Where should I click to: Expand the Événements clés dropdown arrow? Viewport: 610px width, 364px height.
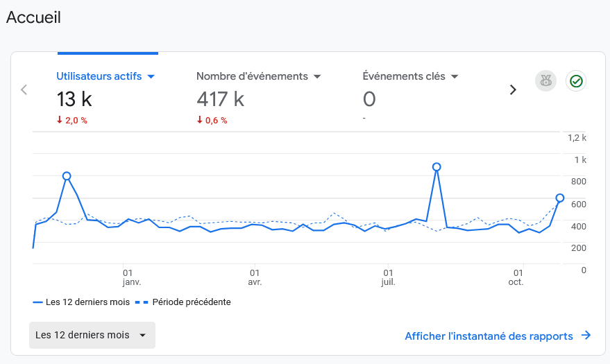pyautogui.click(x=455, y=76)
